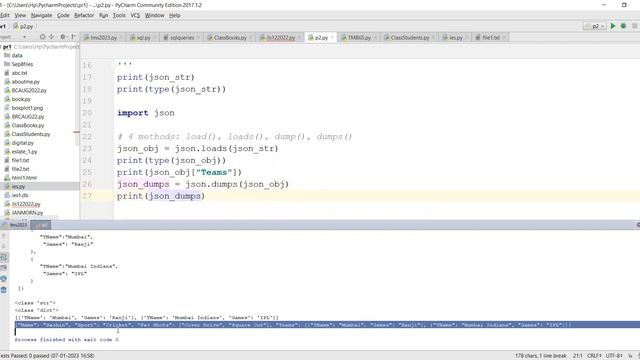Image resolution: width=640 pixels, height=360 pixels.
Task: Select the pr1 project root node
Action: [x=7, y=47]
